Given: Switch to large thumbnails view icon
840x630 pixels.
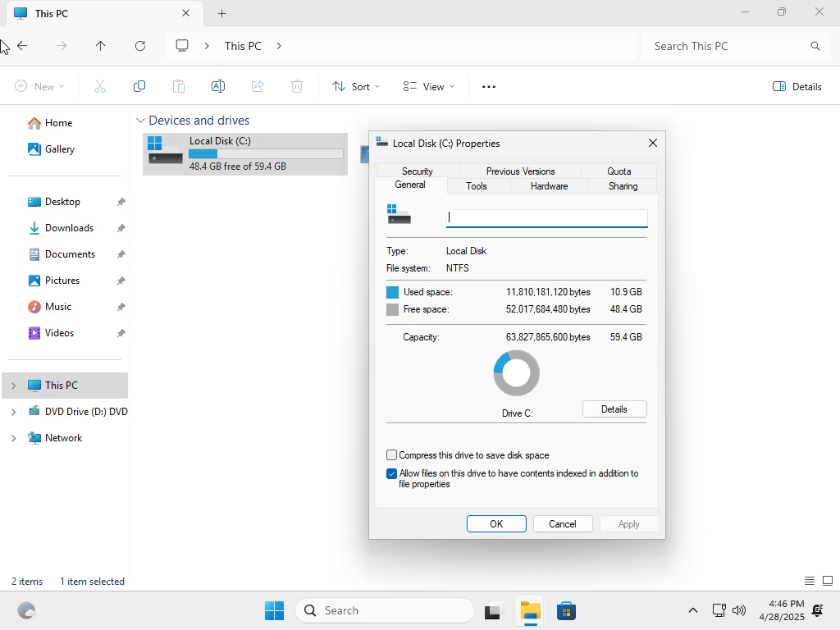Looking at the screenshot, I should tap(828, 581).
